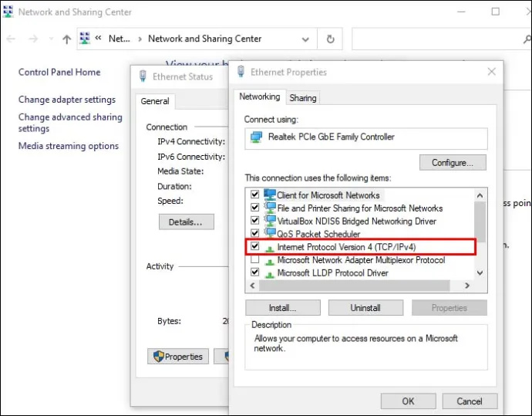Click the items list scroll down arrow
The width and height of the screenshot is (532, 416).
click(x=480, y=272)
